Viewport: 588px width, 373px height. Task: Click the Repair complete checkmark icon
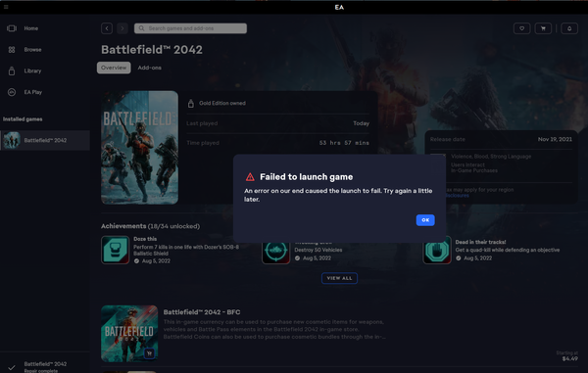(x=12, y=368)
